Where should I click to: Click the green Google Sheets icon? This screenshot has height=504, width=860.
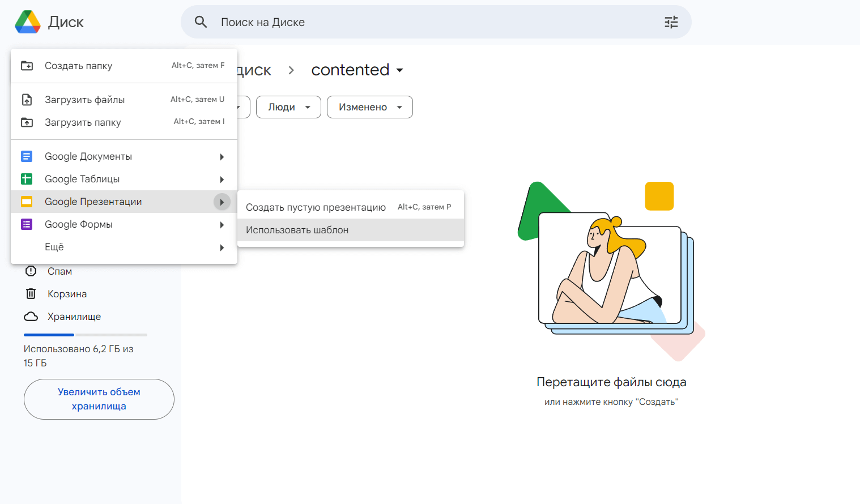click(27, 179)
